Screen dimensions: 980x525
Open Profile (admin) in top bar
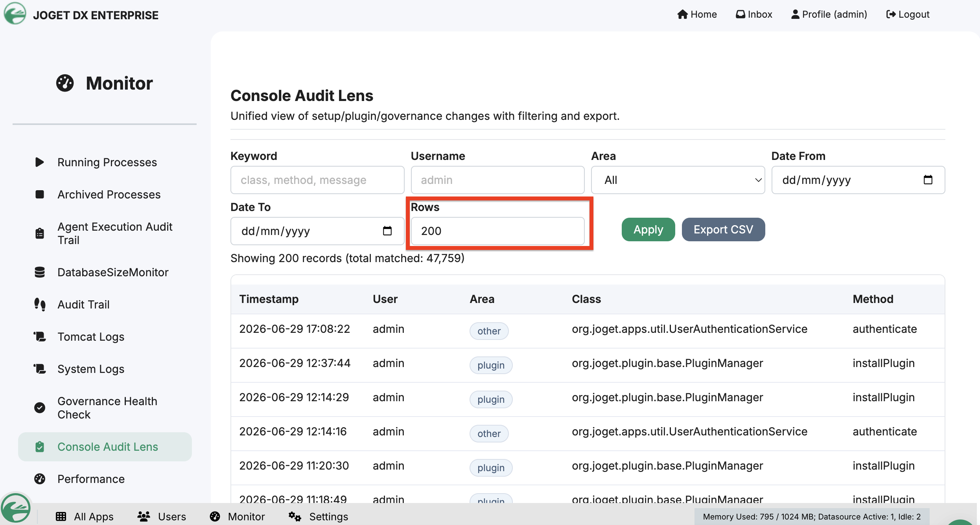pos(829,15)
